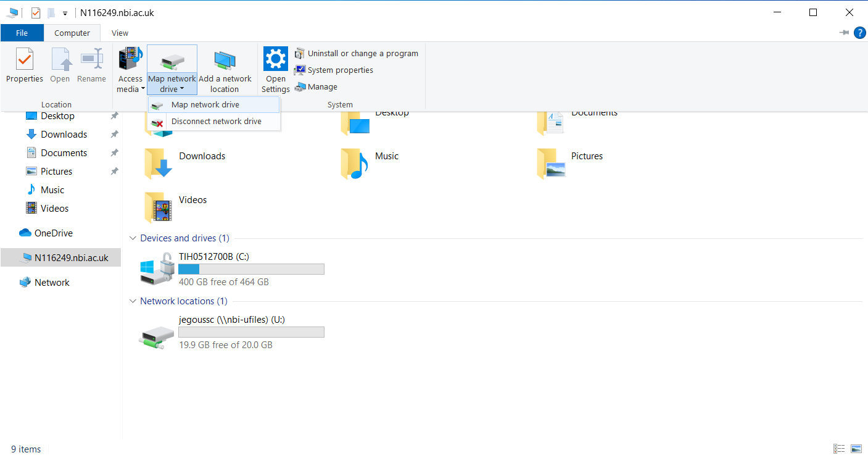Click Uninstall or change a program
The width and height of the screenshot is (868, 458).
coord(362,54)
